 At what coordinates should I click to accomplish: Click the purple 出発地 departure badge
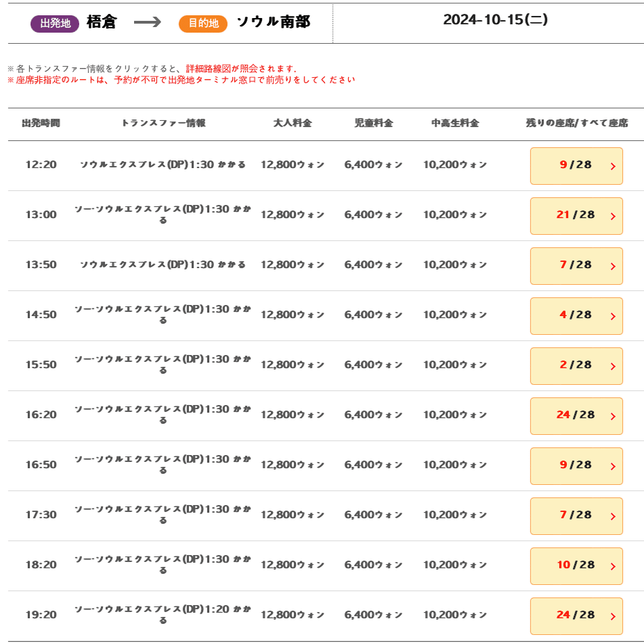[55, 24]
